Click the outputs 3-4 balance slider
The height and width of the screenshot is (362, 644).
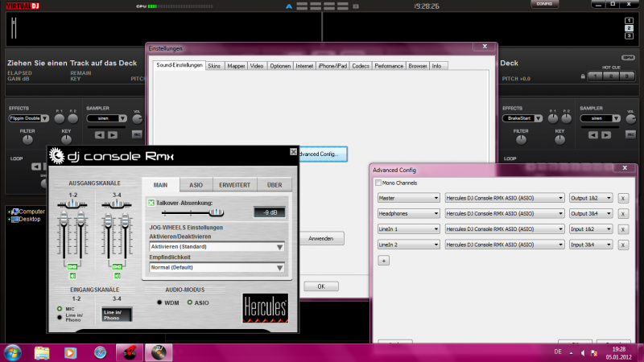tap(117, 204)
